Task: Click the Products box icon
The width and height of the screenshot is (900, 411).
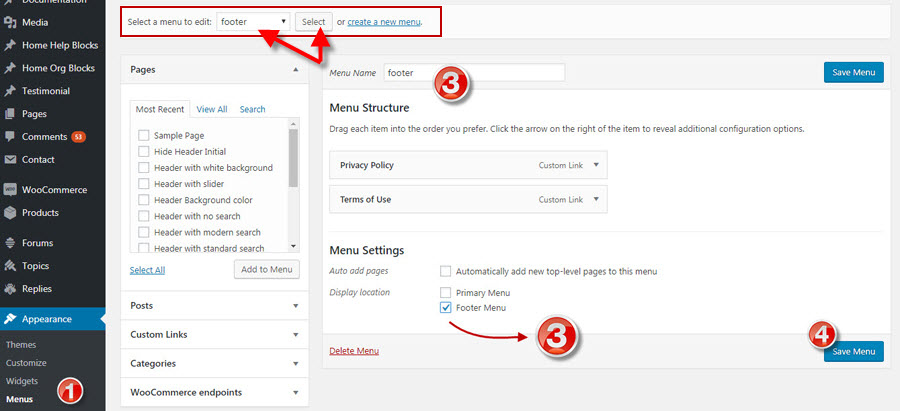Action: click(x=10, y=213)
